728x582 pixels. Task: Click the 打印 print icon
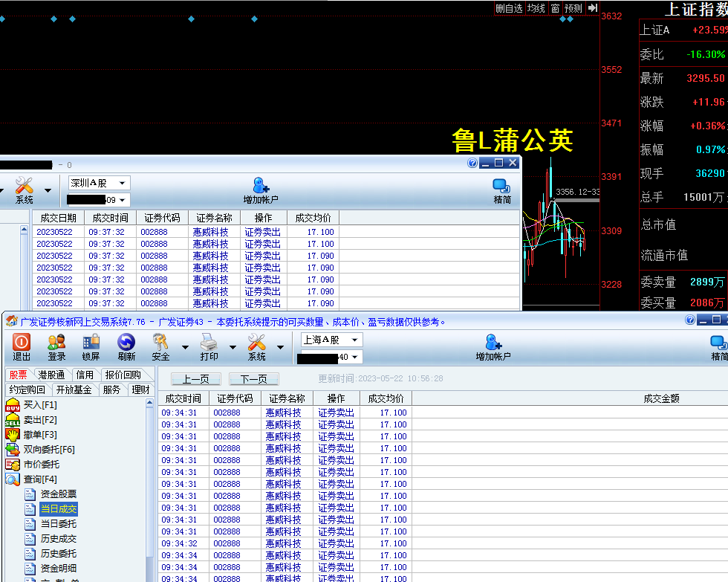click(209, 347)
